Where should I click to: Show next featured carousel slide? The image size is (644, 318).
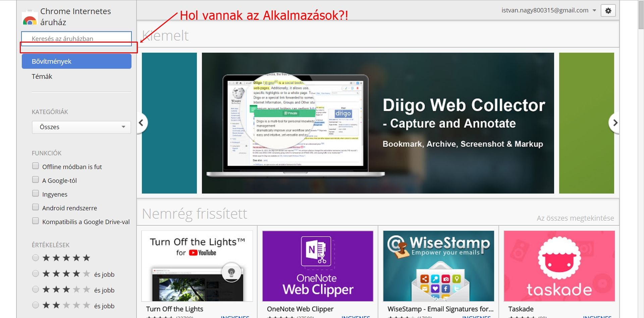614,123
